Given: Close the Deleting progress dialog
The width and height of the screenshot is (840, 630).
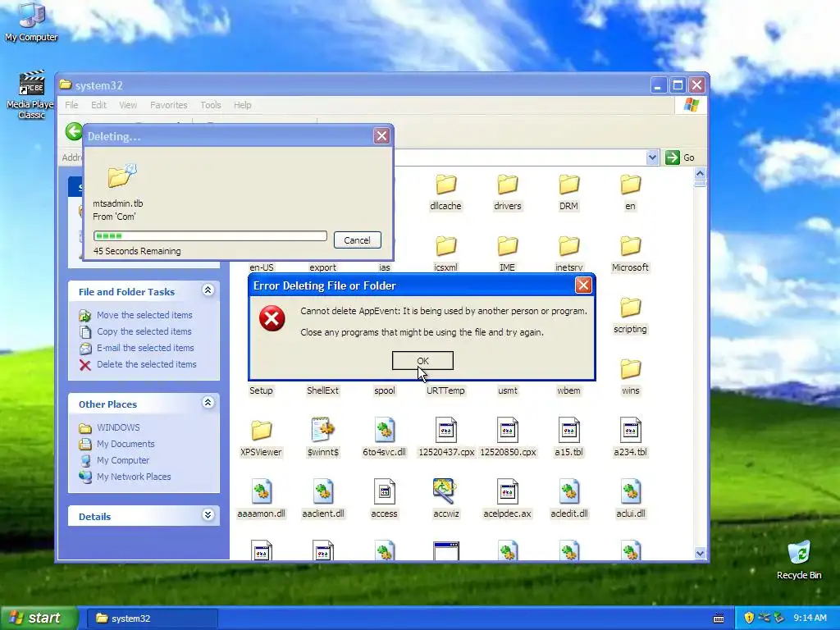Looking at the screenshot, I should point(381,136).
